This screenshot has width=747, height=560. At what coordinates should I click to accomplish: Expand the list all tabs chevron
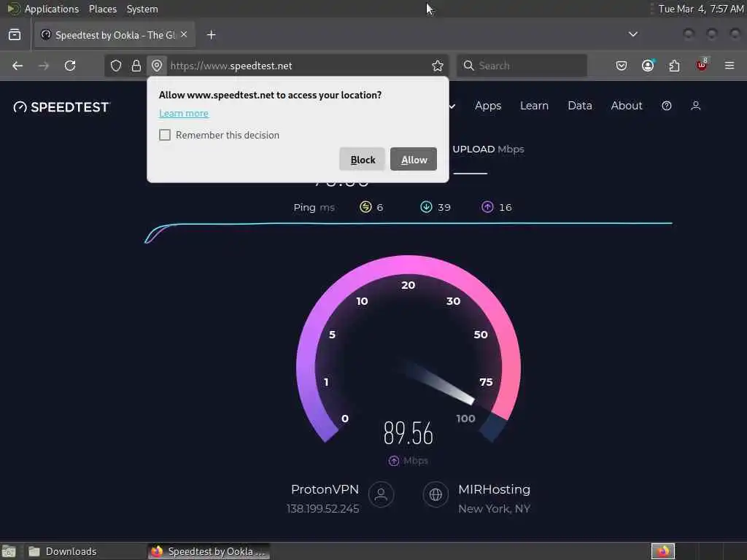click(633, 34)
